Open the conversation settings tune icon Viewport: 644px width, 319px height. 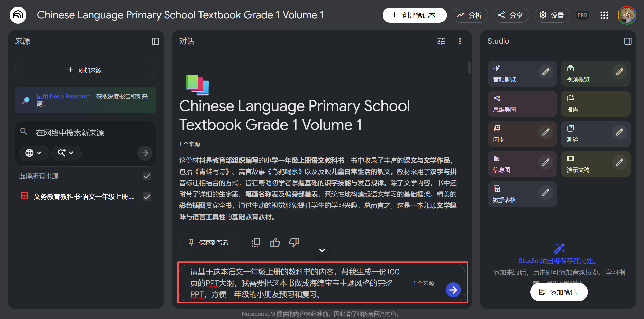click(441, 41)
